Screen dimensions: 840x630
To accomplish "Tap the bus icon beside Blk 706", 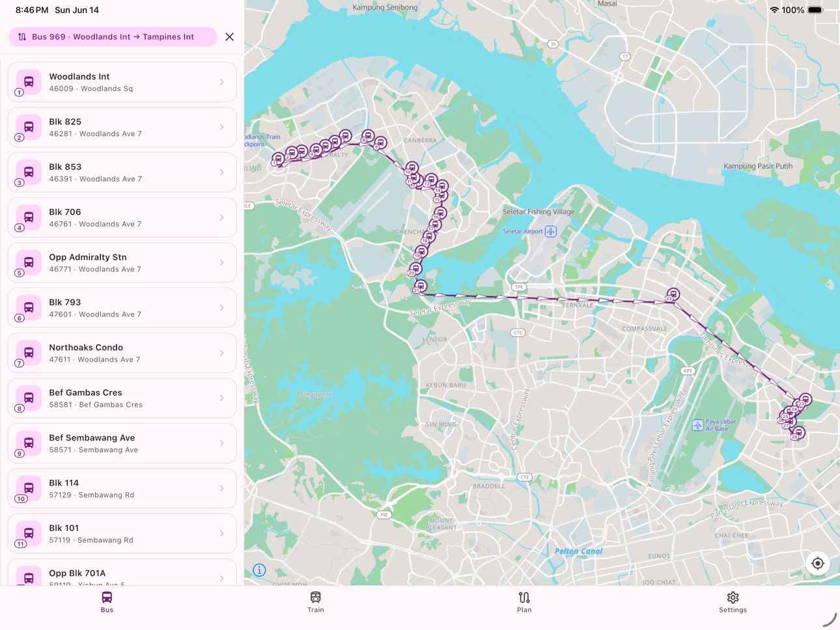I will pyautogui.click(x=29, y=217).
